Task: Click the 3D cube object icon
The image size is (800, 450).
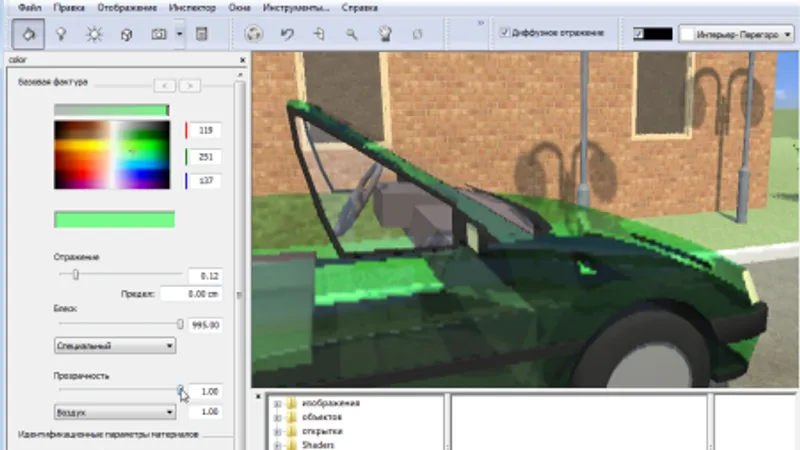Action: tap(127, 34)
